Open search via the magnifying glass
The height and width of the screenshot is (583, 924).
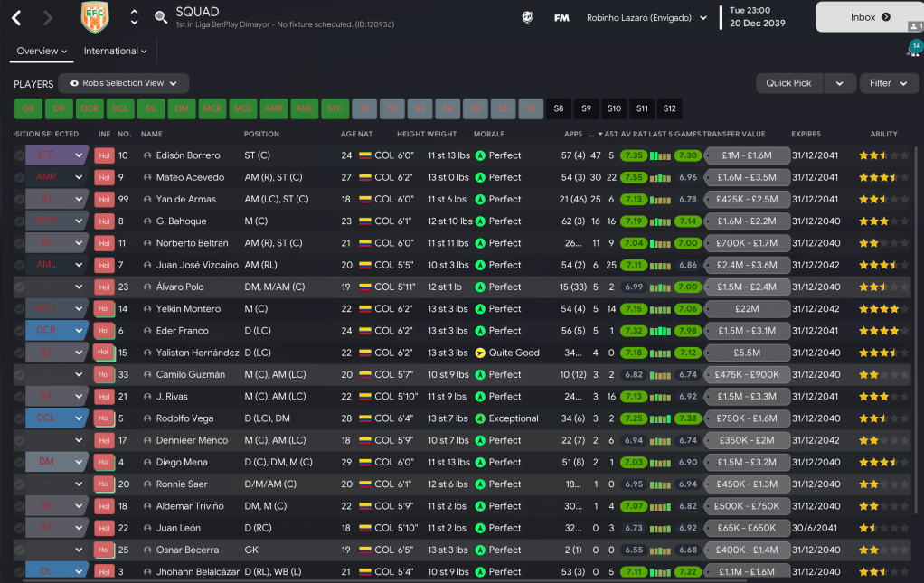click(161, 17)
